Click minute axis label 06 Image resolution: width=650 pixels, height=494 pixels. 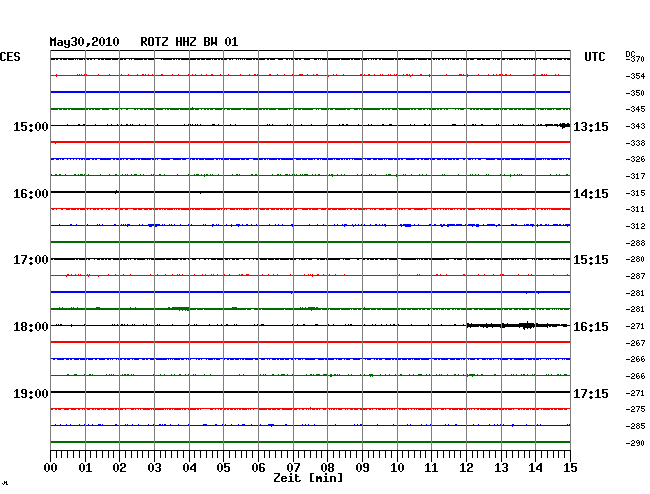tap(258, 468)
